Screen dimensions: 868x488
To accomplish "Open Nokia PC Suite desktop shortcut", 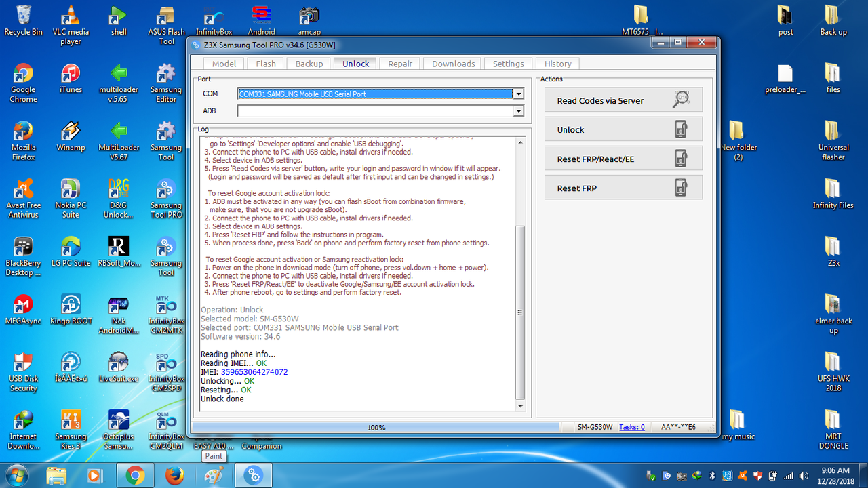I will click(x=71, y=199).
